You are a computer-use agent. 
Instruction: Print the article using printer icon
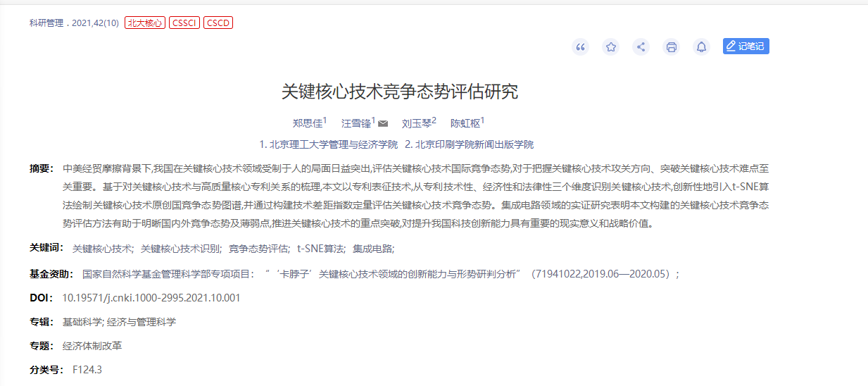point(671,47)
